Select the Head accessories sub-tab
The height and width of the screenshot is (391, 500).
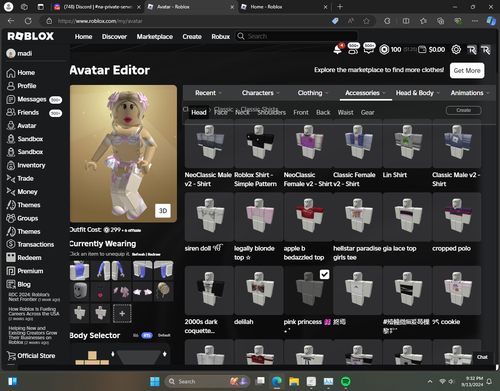coord(199,112)
